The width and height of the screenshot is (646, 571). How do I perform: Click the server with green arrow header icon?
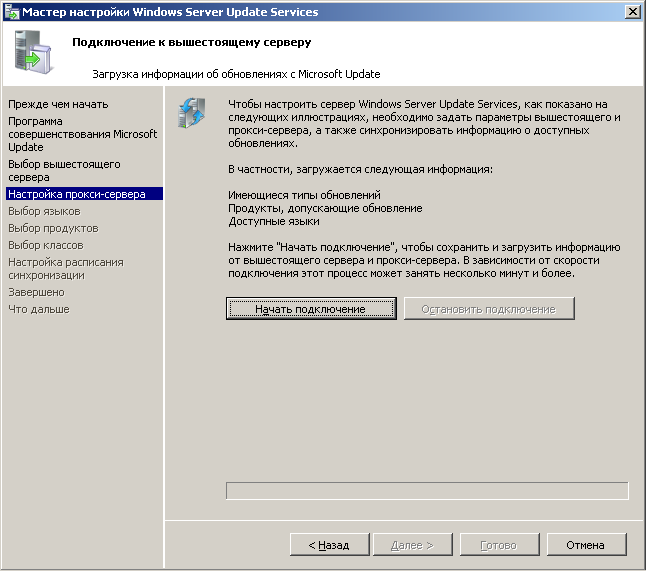(33, 52)
